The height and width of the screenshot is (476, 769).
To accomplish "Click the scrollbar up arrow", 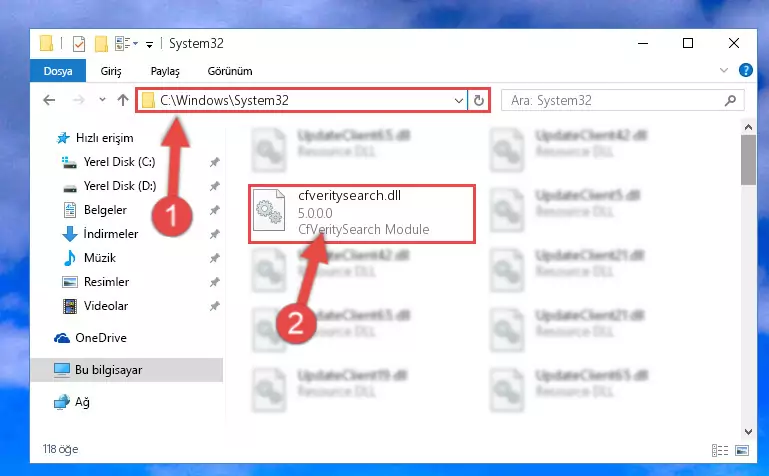I will tap(748, 127).
